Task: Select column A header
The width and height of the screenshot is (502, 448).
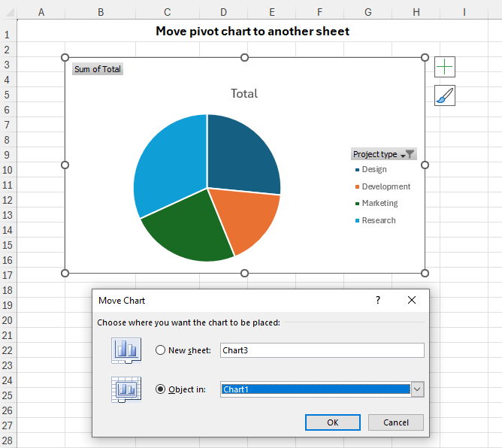Action: click(41, 12)
